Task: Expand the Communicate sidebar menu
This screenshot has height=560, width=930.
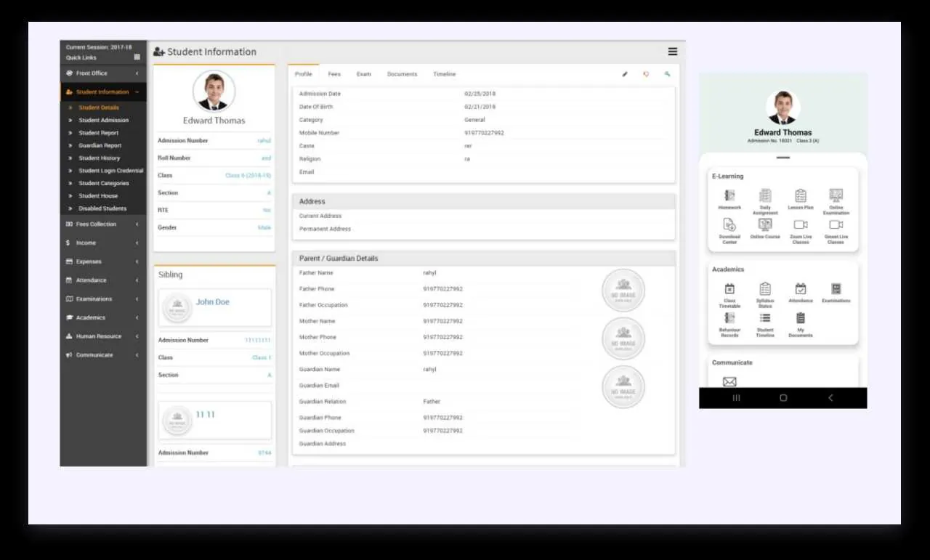Action: click(103, 355)
